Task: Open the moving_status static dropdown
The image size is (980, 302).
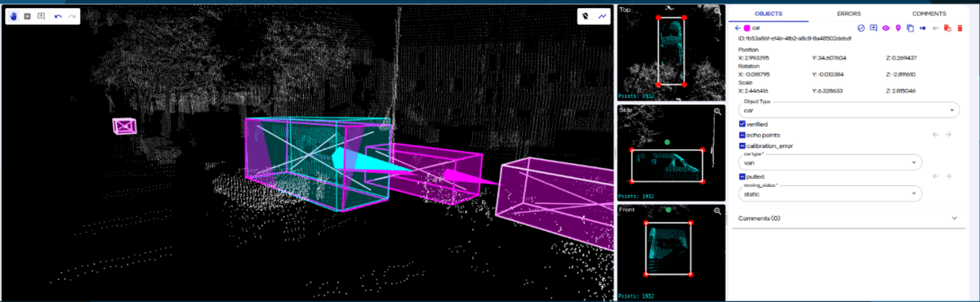Action: 830,194
